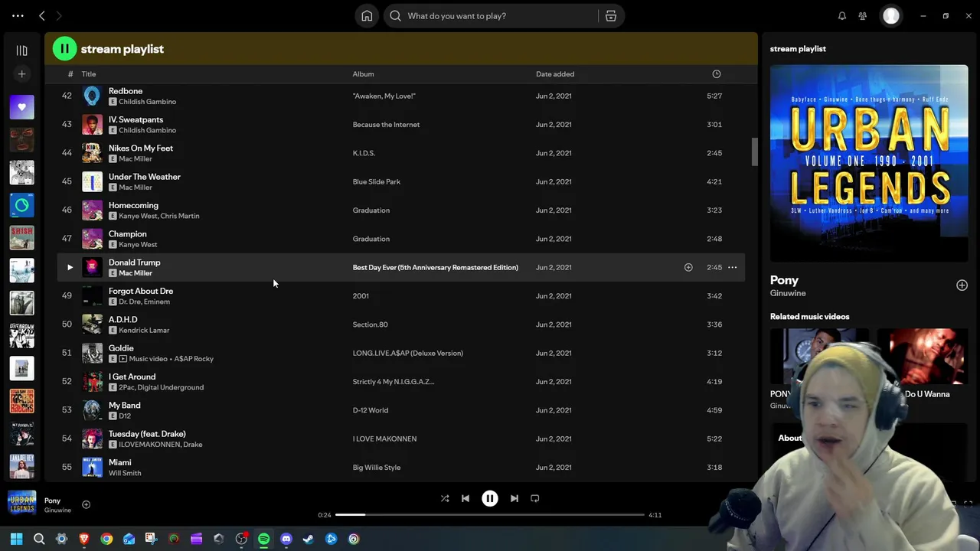Skip to previous track

465,499
